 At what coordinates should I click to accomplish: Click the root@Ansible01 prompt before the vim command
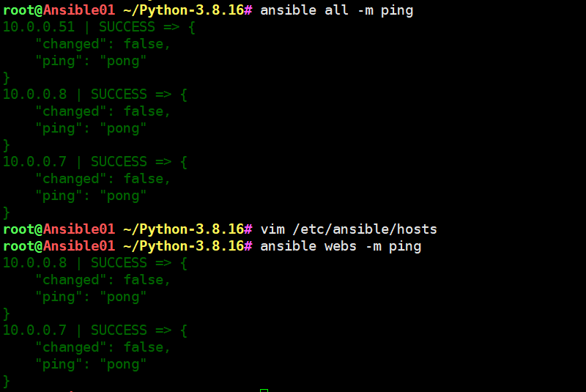[59, 229]
